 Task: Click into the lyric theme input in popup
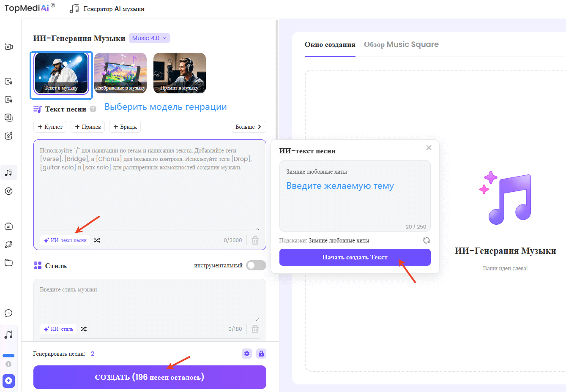355,196
